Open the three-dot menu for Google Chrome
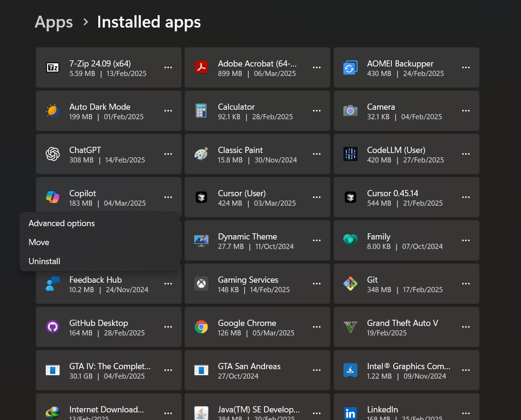Image resolution: width=521 pixels, height=420 pixels. point(317,326)
